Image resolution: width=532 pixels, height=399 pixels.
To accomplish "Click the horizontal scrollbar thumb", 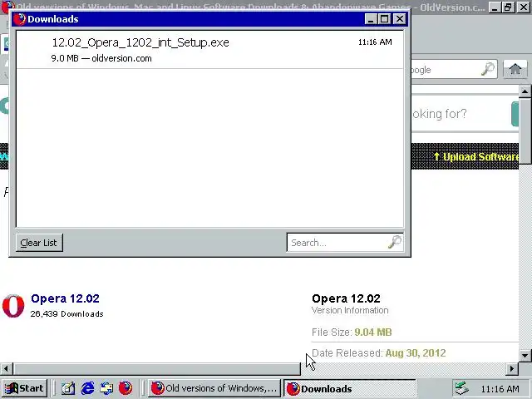I will 157,368.
